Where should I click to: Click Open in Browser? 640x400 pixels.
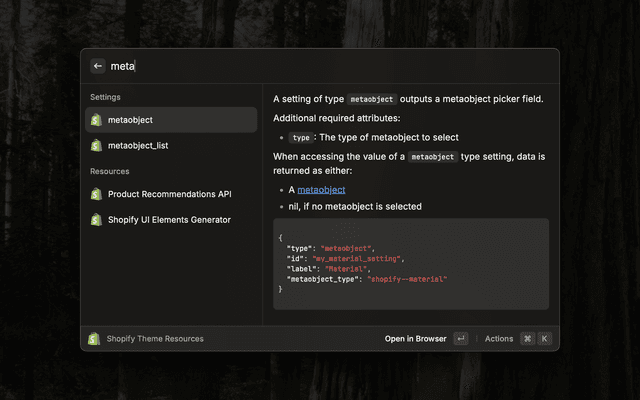click(x=415, y=339)
